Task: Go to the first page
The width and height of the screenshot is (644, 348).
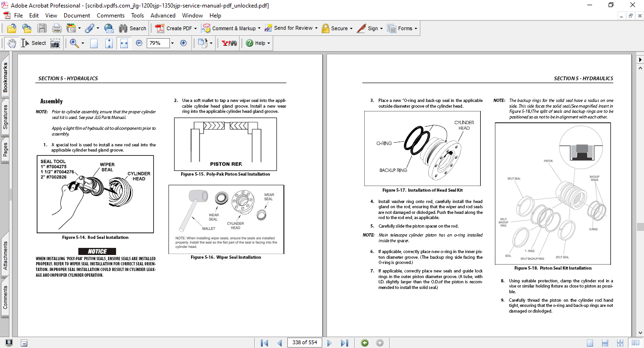Action: tap(265, 343)
